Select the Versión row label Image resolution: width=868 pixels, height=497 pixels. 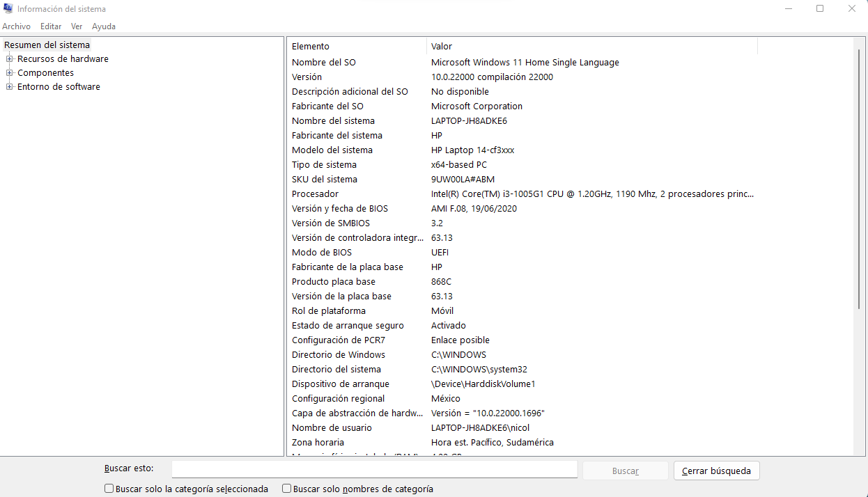307,77
